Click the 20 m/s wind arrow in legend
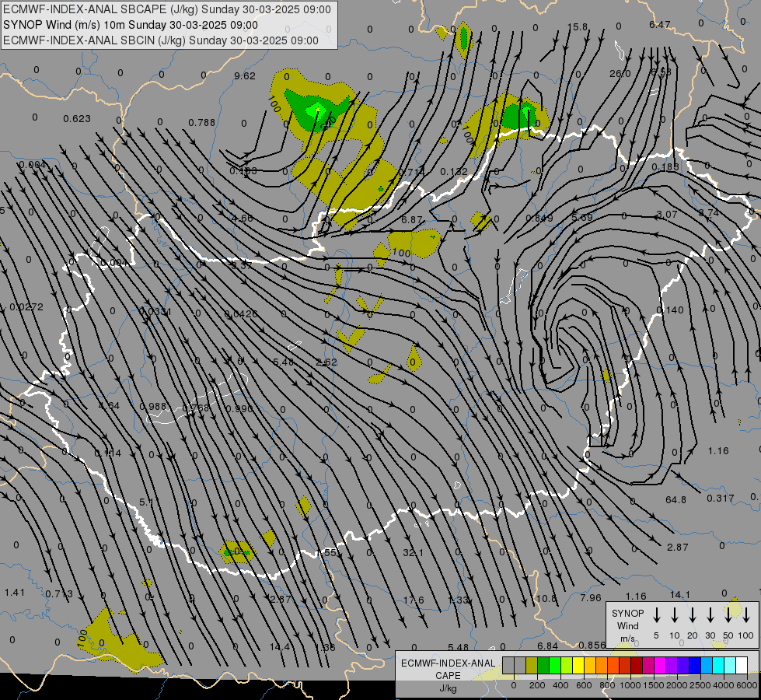 tap(693, 615)
